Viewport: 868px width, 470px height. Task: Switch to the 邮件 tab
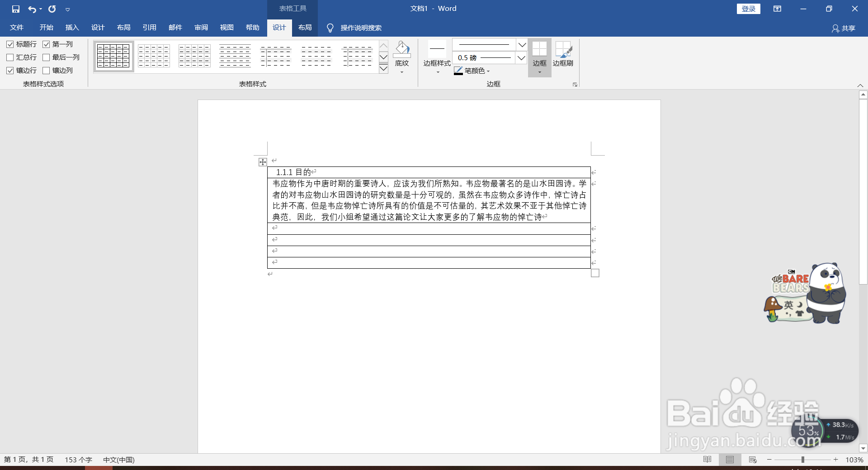pos(175,28)
